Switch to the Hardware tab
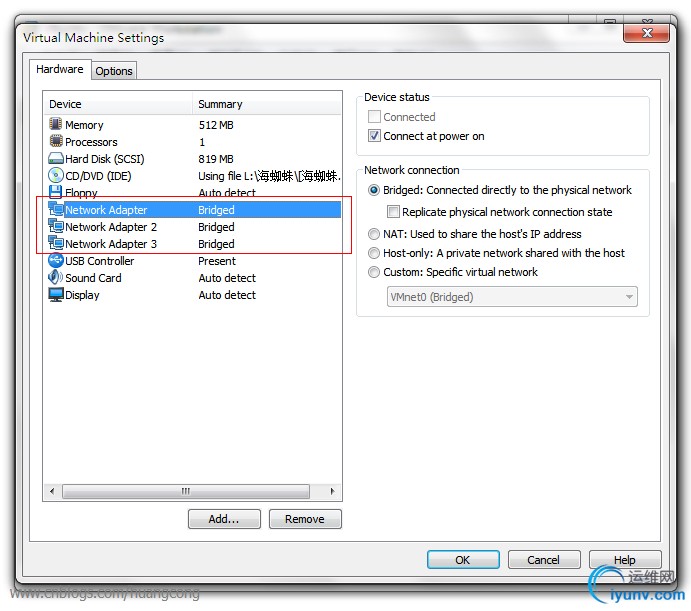This screenshot has width=691, height=611. [x=60, y=69]
